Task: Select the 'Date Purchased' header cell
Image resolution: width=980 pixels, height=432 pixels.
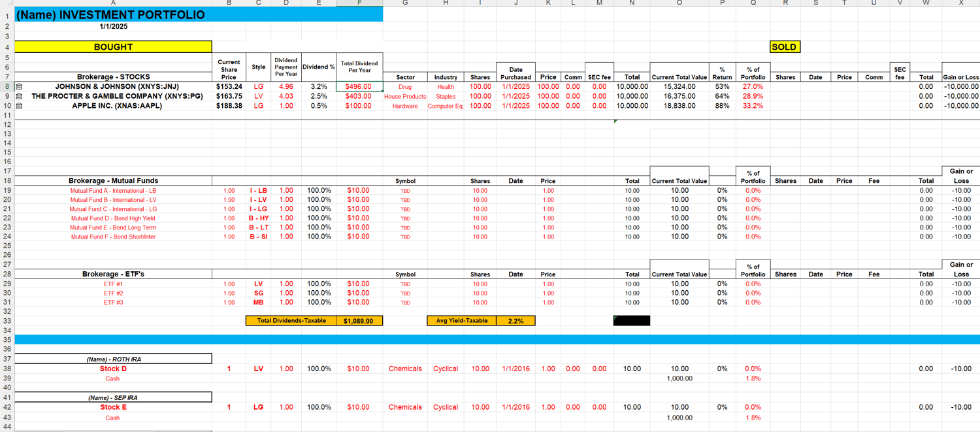Action: click(515, 73)
